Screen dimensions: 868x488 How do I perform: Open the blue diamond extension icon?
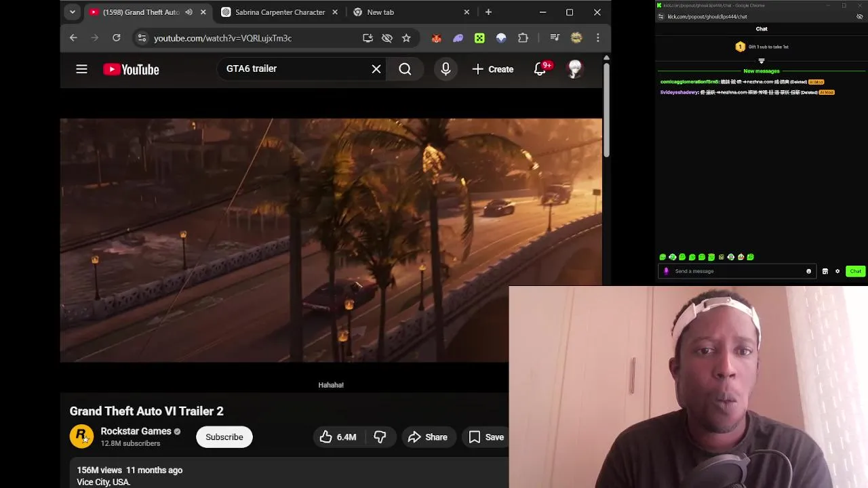(x=501, y=38)
